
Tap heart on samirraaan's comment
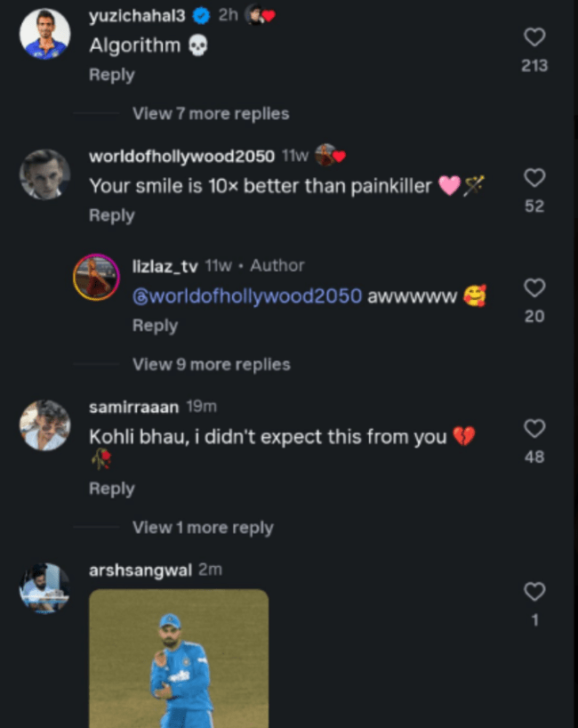point(534,429)
